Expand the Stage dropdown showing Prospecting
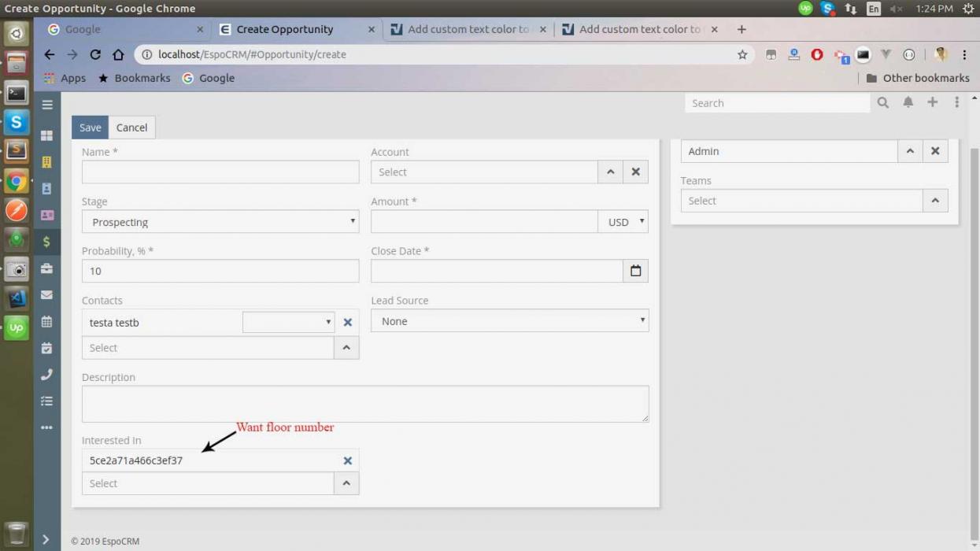 220,222
